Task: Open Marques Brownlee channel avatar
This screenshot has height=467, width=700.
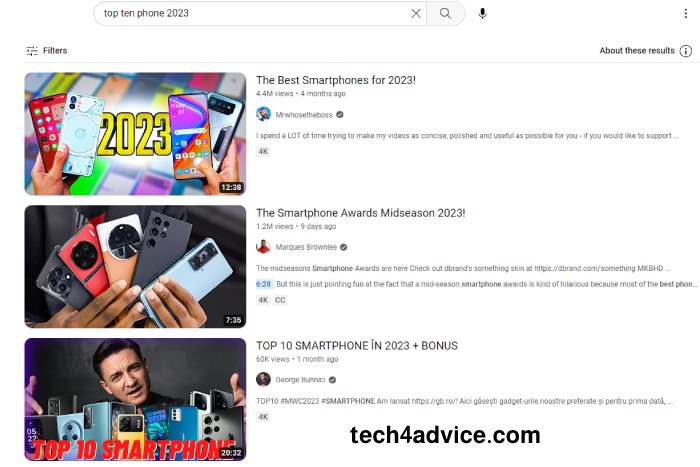Action: 263,246
